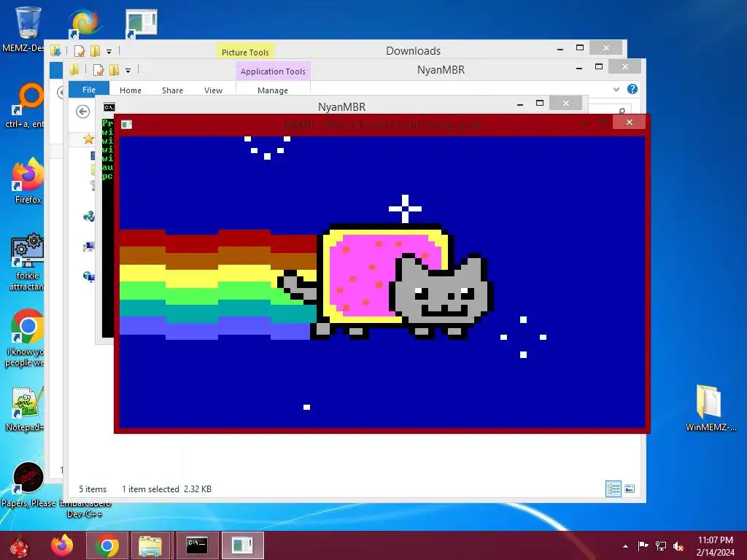Viewport: 747px width, 560px height.
Task: Maximize the NyanMBR console window
Action: [x=539, y=104]
